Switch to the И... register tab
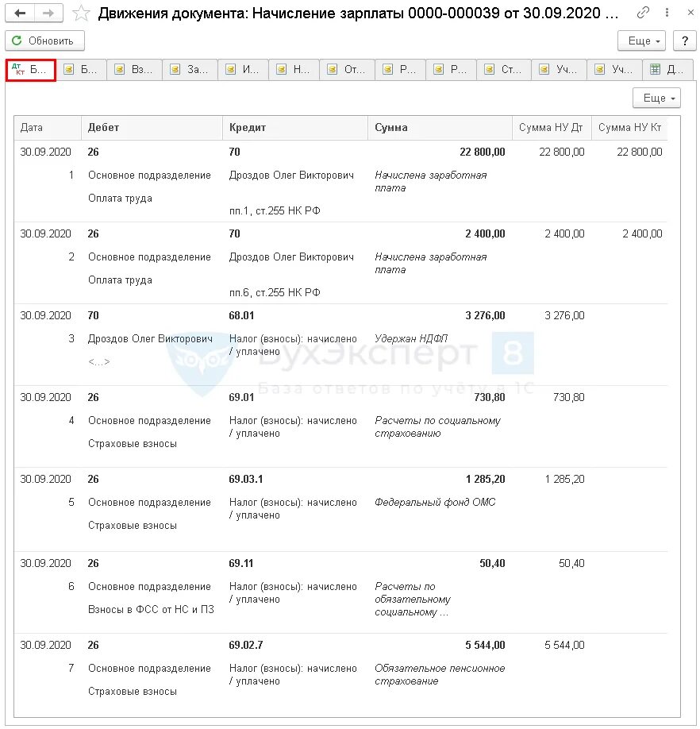The image size is (700, 729). pos(244,70)
